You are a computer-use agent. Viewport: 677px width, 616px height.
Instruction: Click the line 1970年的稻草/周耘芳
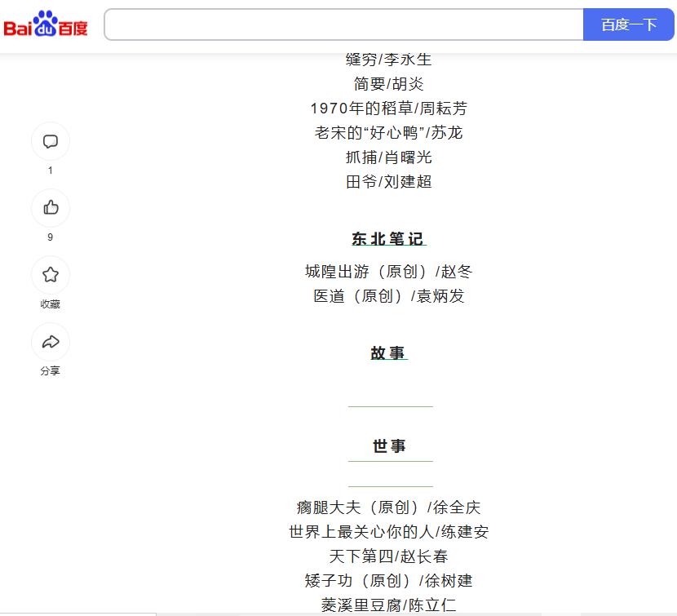[x=388, y=109]
